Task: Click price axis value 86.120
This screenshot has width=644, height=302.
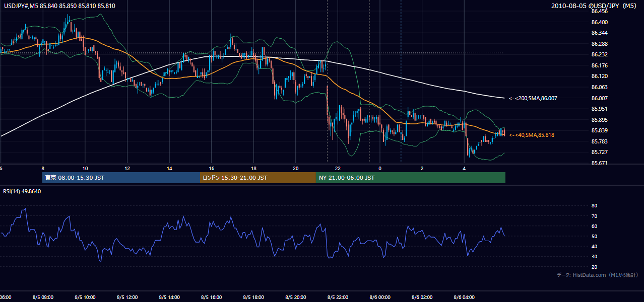Action: [x=600, y=76]
